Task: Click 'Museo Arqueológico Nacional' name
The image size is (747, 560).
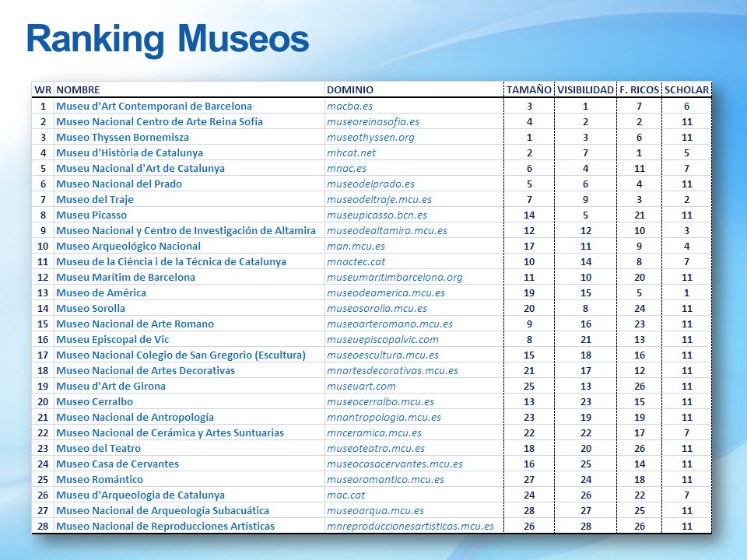Action: pyautogui.click(x=128, y=247)
